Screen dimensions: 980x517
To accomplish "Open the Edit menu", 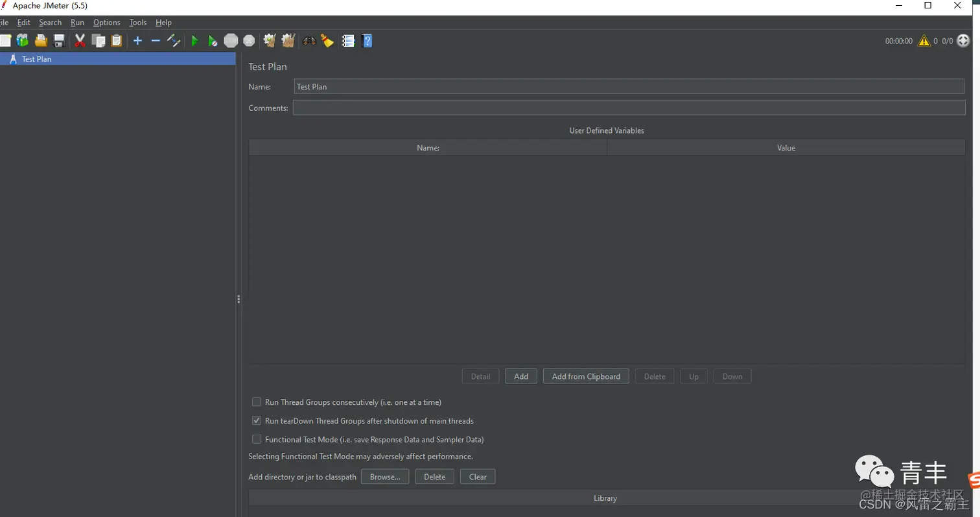I will (x=23, y=22).
